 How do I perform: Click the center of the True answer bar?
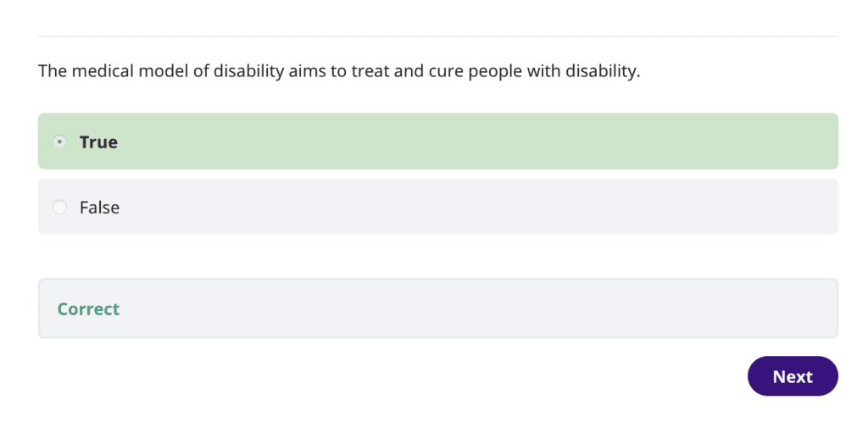coord(437,142)
